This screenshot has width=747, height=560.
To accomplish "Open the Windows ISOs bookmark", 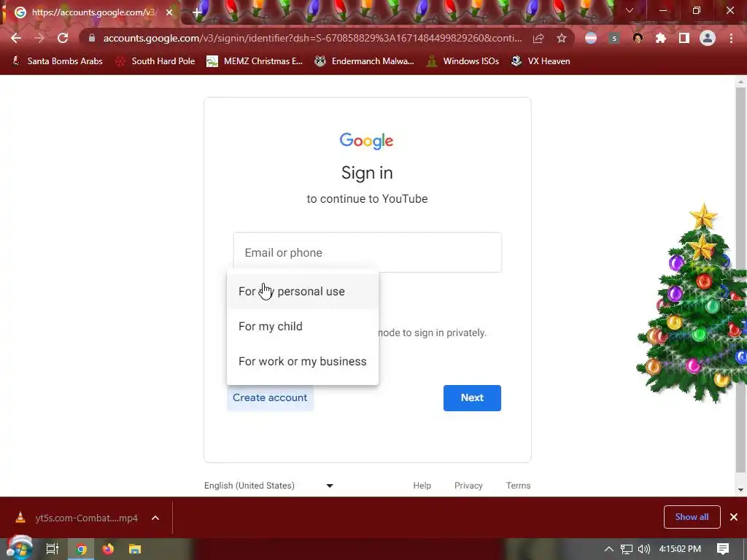I will (463, 61).
